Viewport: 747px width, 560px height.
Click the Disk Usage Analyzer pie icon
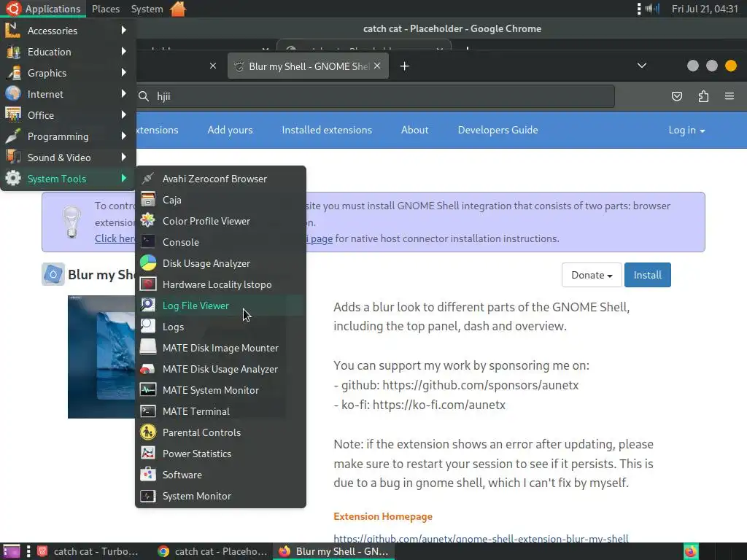pos(147,262)
